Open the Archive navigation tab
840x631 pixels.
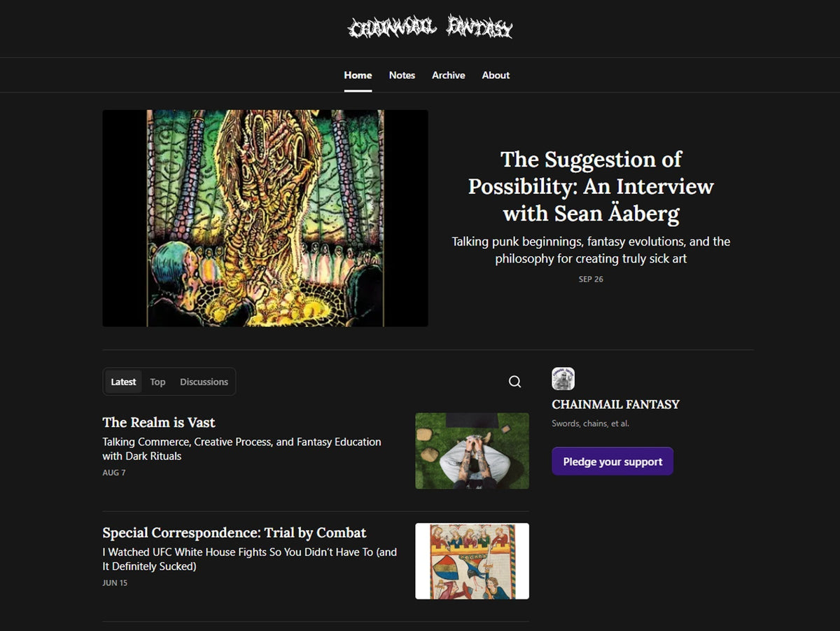[x=449, y=75]
